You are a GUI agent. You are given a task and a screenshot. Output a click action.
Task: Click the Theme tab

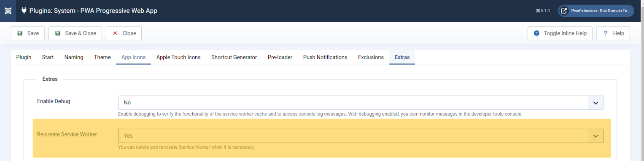(x=102, y=57)
